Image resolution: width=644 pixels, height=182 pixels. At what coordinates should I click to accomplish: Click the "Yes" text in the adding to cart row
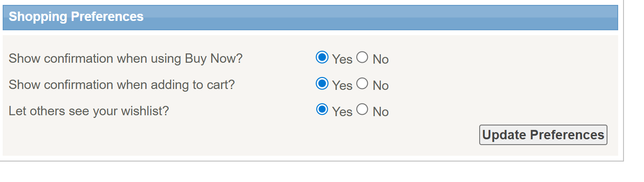342,85
